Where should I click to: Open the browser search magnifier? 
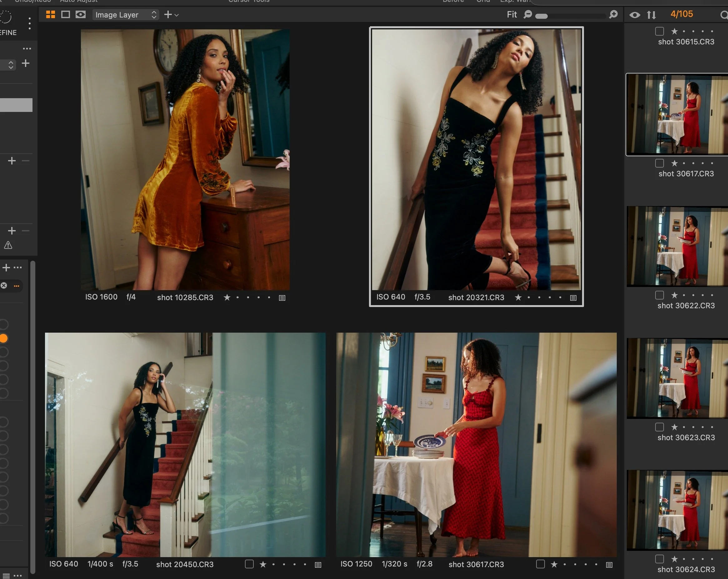point(724,15)
